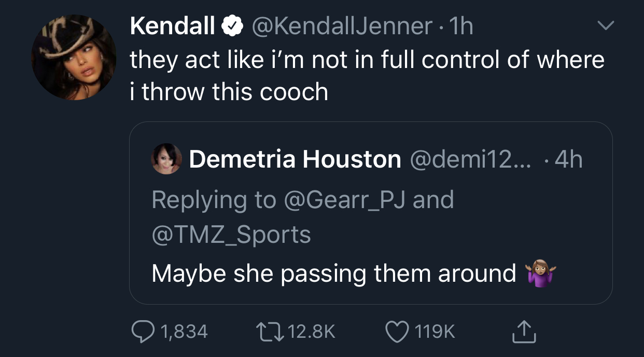This screenshot has height=357, width=644.
Task: Click the 4h timestamp on quoted tweet
Action: pos(568,159)
